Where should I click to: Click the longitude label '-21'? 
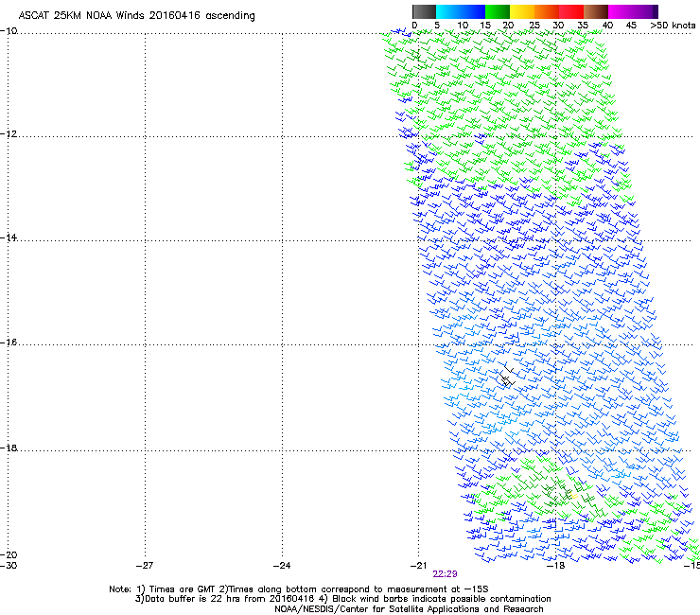418,566
